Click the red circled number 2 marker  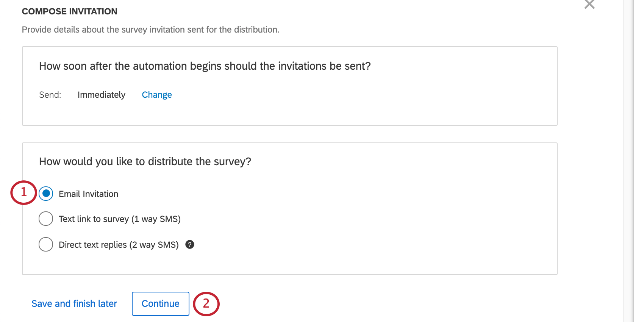(x=206, y=304)
